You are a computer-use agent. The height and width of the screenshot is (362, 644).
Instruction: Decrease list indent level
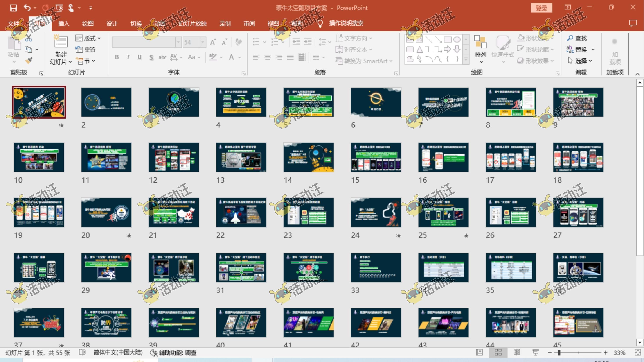pos(296,42)
